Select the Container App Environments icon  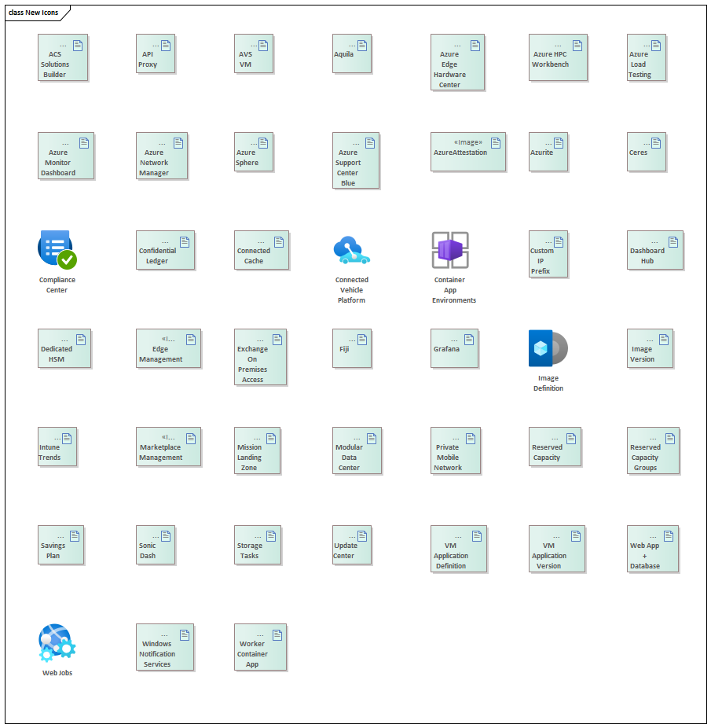click(450, 250)
